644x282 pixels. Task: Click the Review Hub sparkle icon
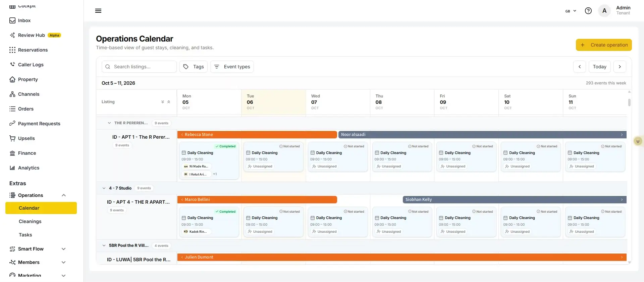click(12, 35)
